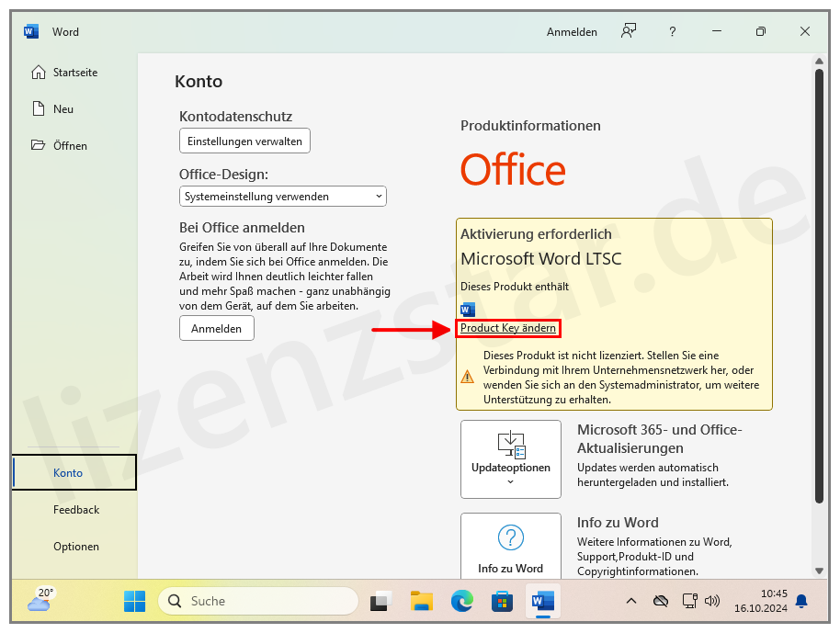Click Anmelden button under Bei Office anmelden
This screenshot has width=840, height=633.
coord(216,328)
